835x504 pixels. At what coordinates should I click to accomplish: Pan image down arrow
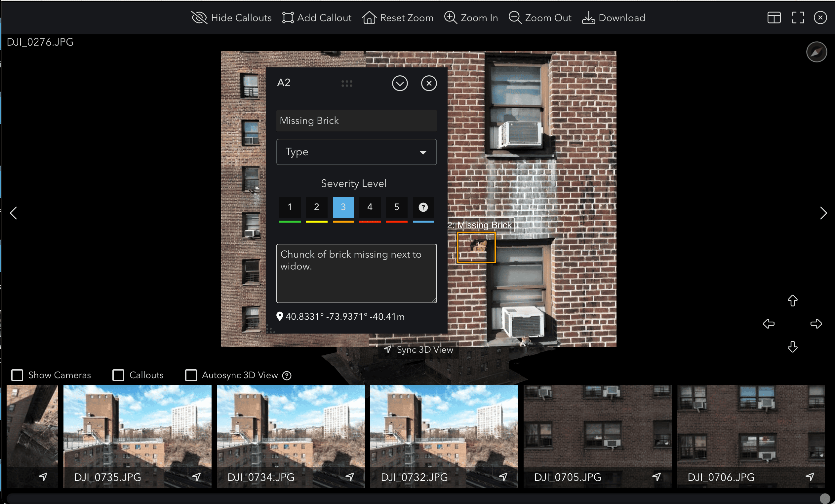tap(792, 347)
